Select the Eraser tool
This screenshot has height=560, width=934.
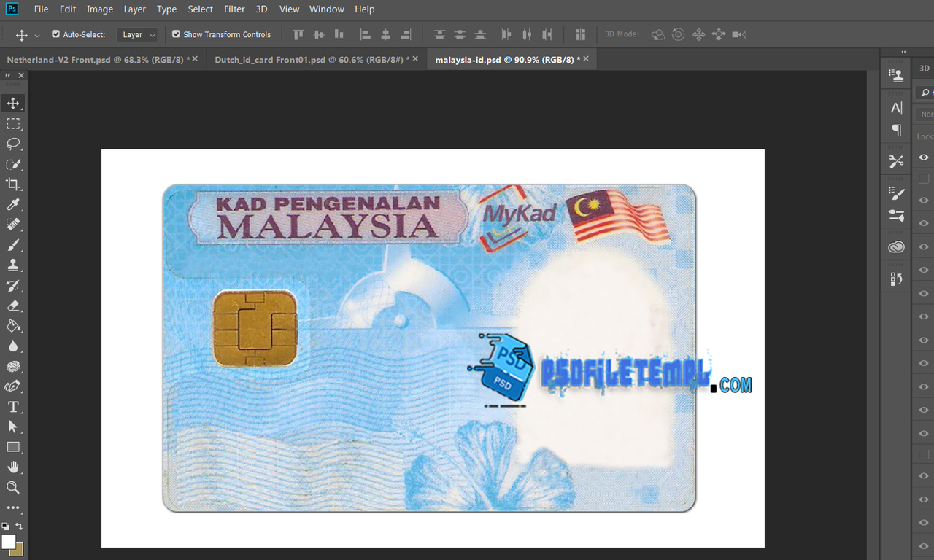(13, 306)
